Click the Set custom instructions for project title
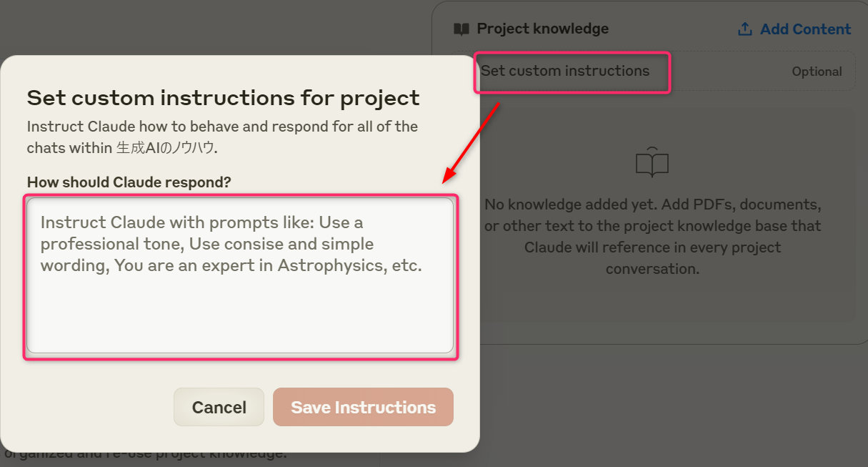868x467 pixels. click(x=223, y=97)
